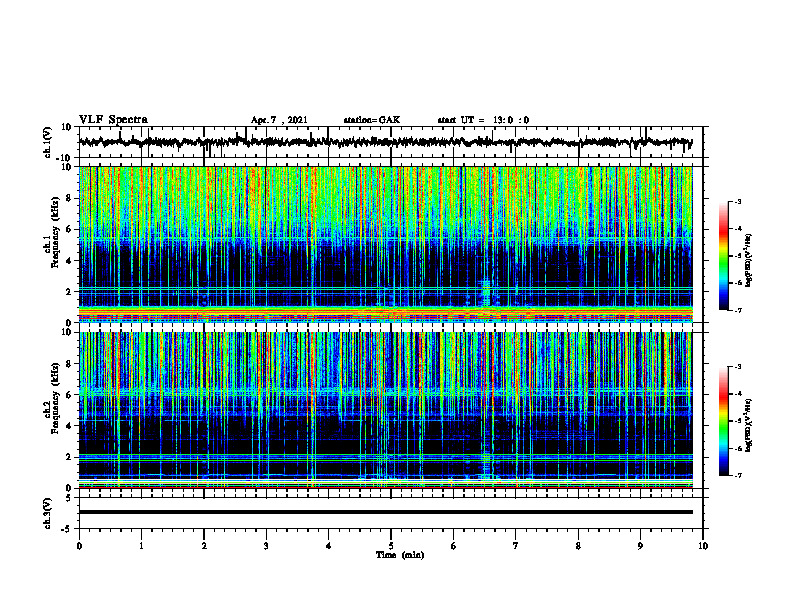The image size is (792, 612).
Task: Click the ch.1 color bar log(PSD) label
Action: (x=748, y=261)
